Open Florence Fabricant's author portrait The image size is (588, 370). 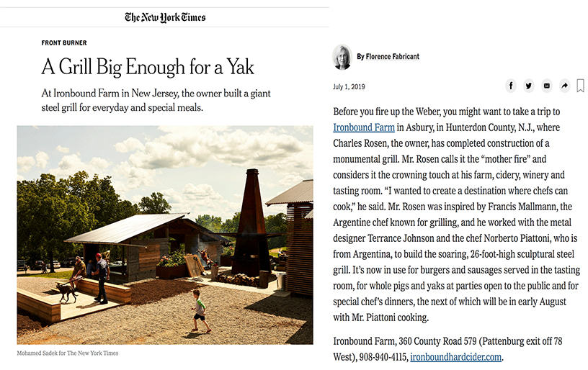click(342, 57)
